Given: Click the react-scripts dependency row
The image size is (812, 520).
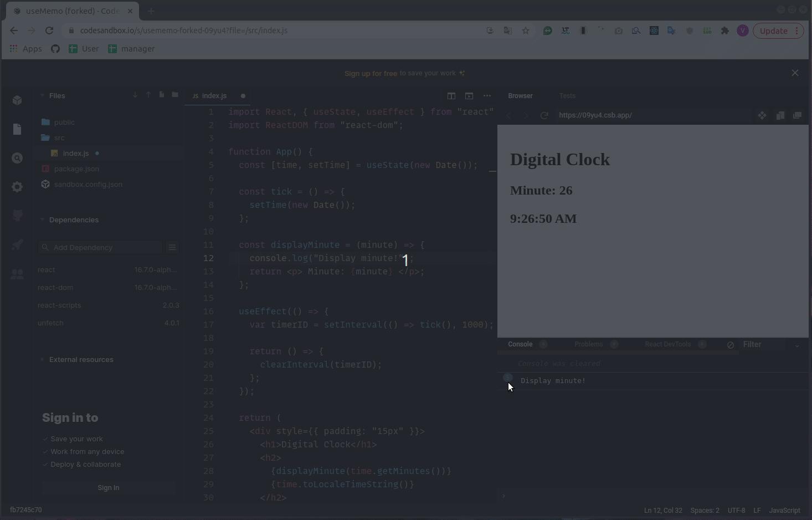Looking at the screenshot, I should pos(109,305).
